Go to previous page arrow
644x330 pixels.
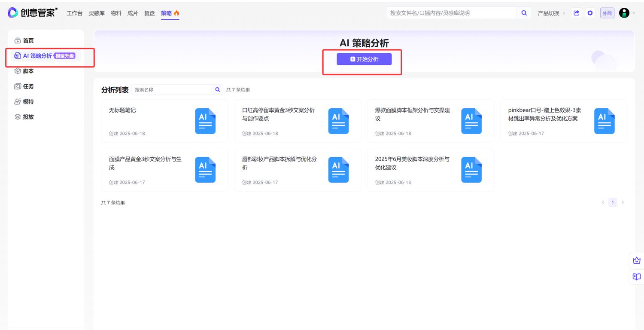603,202
